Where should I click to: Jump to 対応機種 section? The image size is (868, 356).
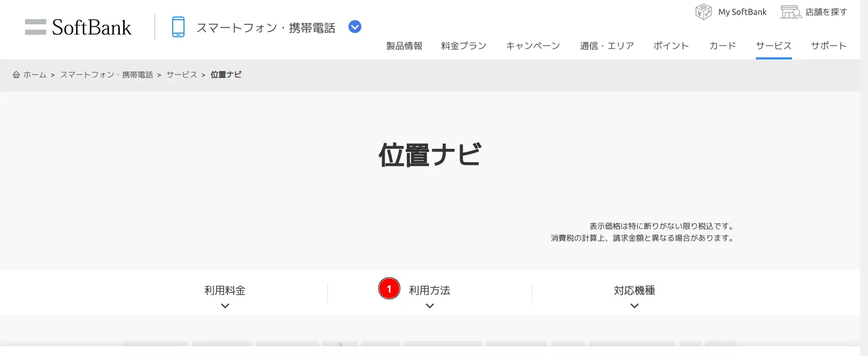634,290
